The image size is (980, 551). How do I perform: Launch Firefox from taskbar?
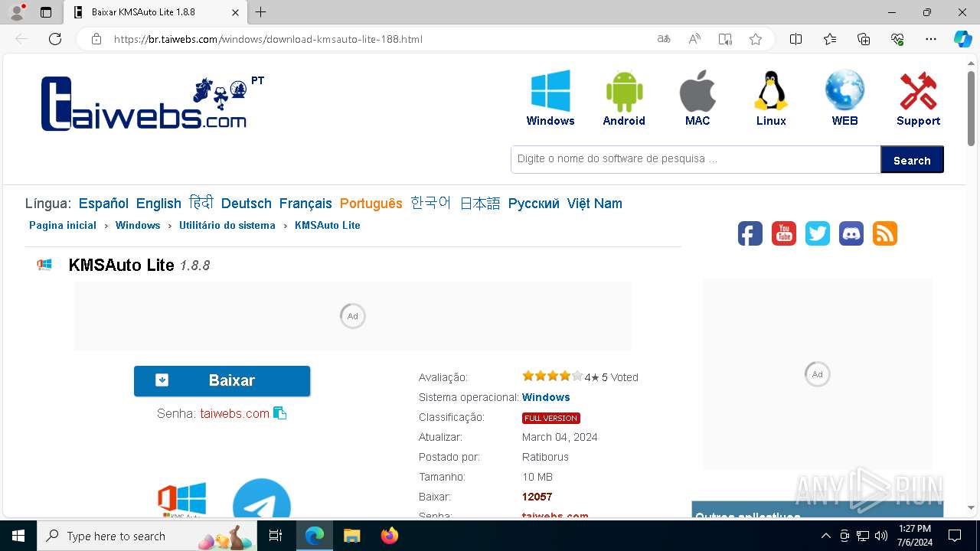pyautogui.click(x=390, y=536)
